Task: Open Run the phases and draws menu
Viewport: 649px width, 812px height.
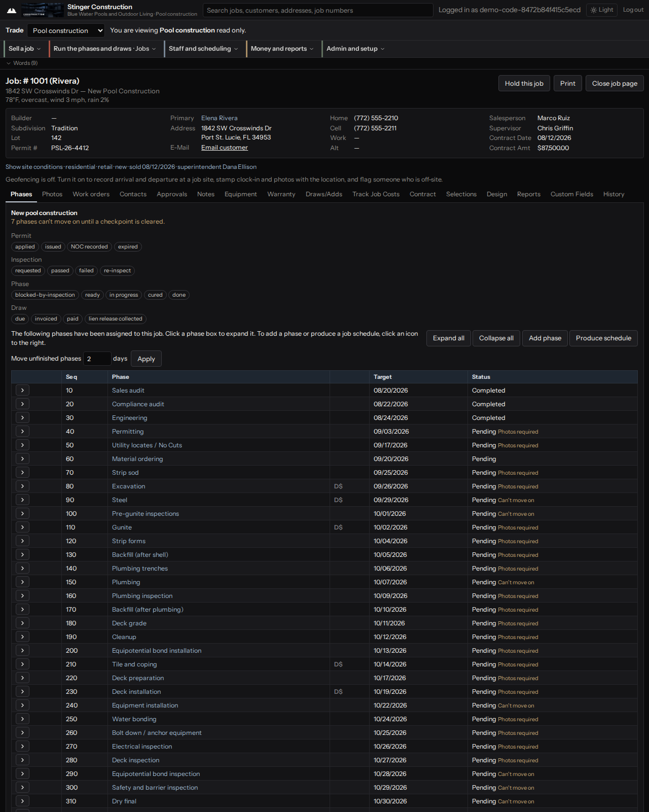Action: (x=104, y=49)
